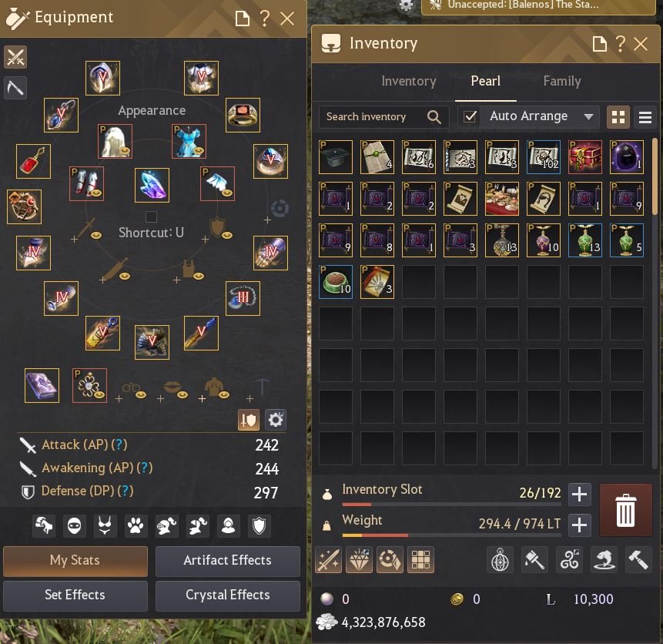This screenshot has height=644, width=663.
Task: Toggle the checkbox above Shortcut: U
Action: pos(151,216)
